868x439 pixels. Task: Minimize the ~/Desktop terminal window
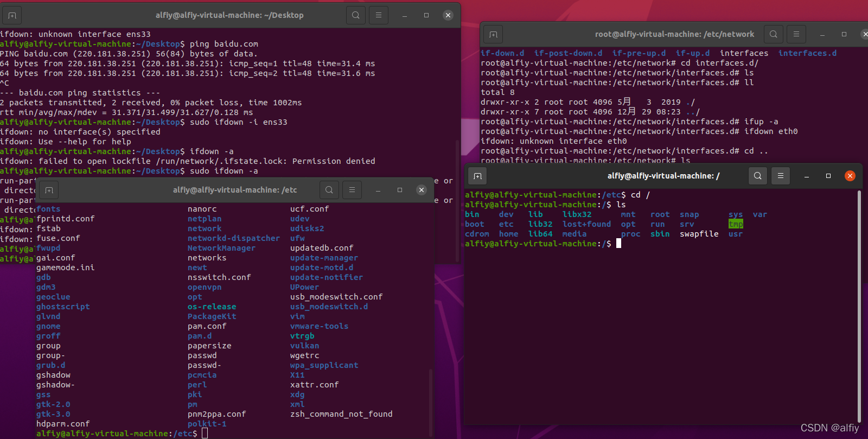coord(405,15)
